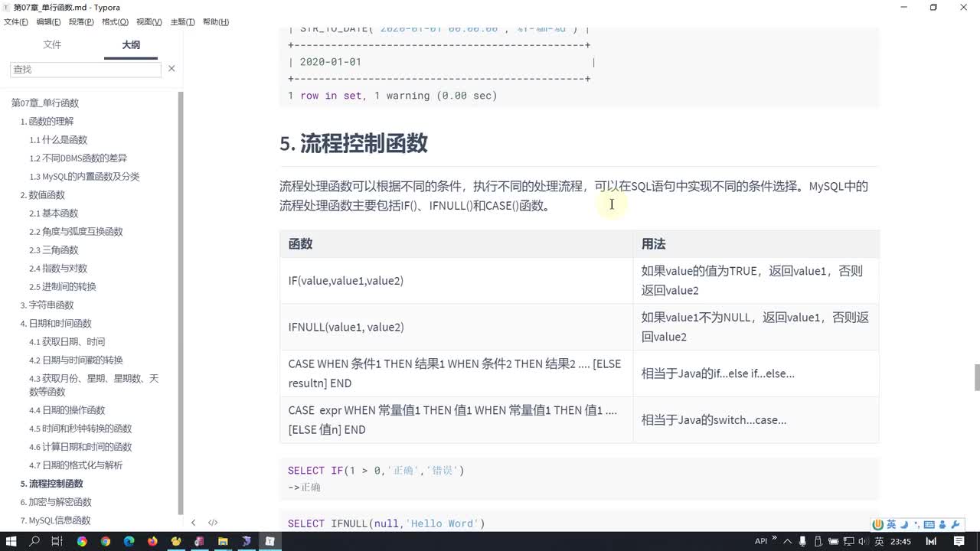The height and width of the screenshot is (551, 980).
Task: Focus the 查找 search field
Action: (x=86, y=69)
